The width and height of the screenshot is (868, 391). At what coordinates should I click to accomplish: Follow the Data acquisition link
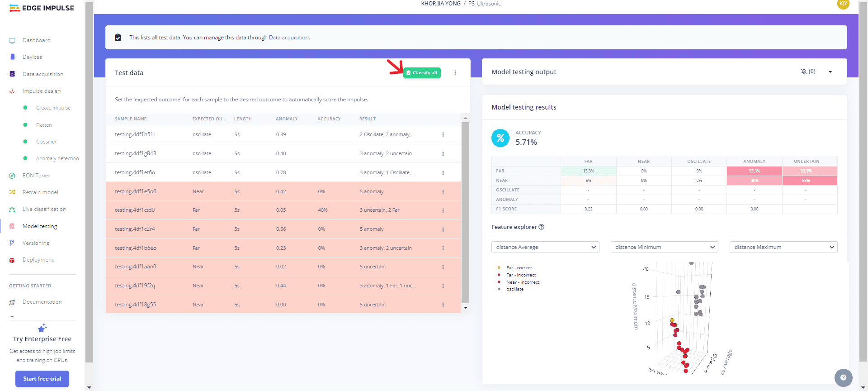tap(288, 38)
